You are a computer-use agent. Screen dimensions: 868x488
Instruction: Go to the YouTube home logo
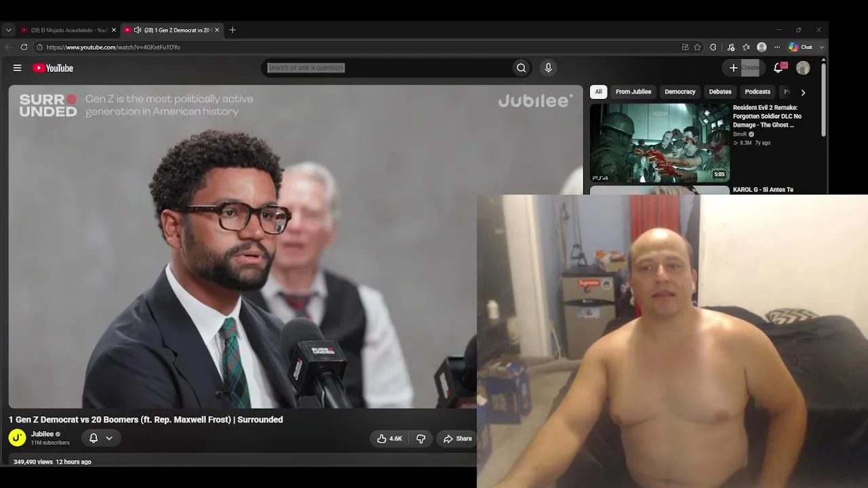tap(53, 68)
